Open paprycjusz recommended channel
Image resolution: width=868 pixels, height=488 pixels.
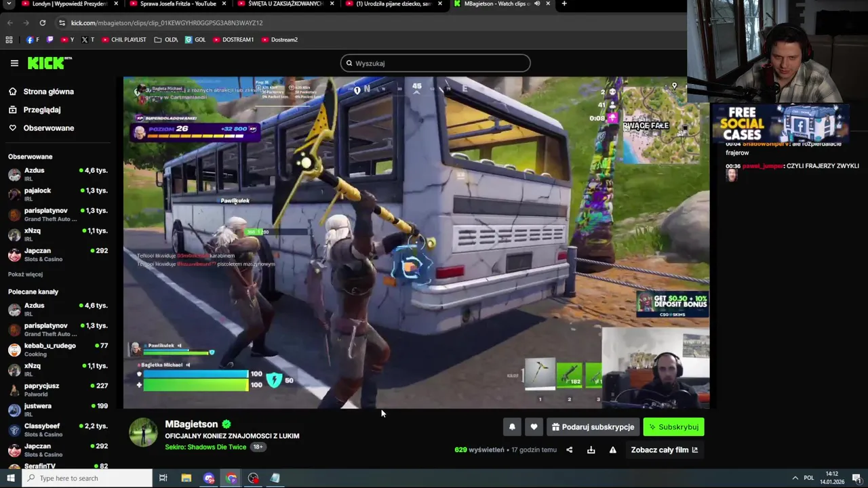[x=58, y=390]
